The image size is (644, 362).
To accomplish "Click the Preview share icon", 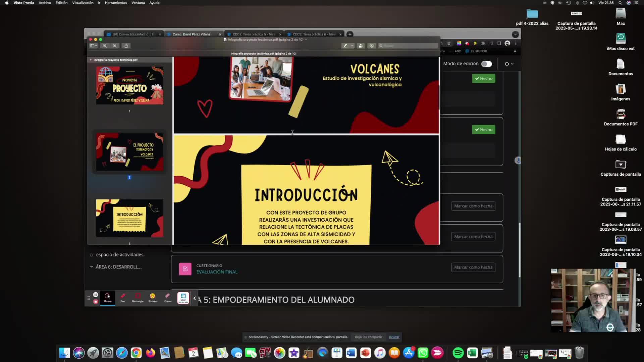I will point(126,46).
